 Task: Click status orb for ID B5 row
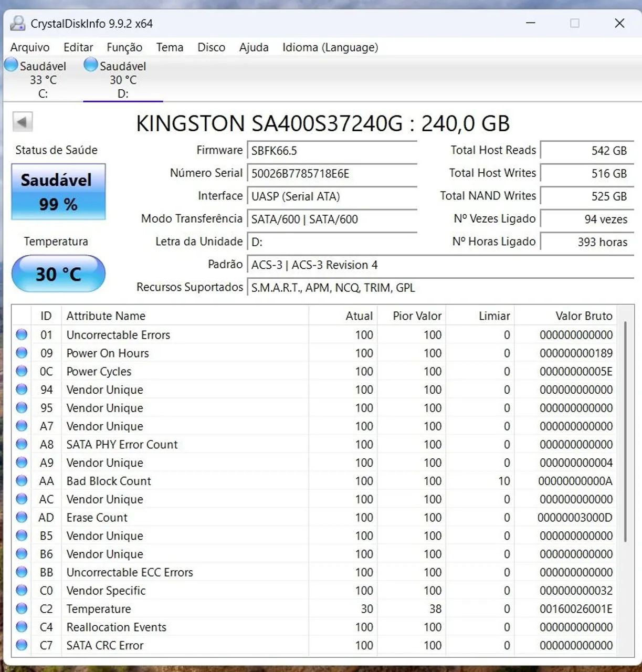point(22,535)
